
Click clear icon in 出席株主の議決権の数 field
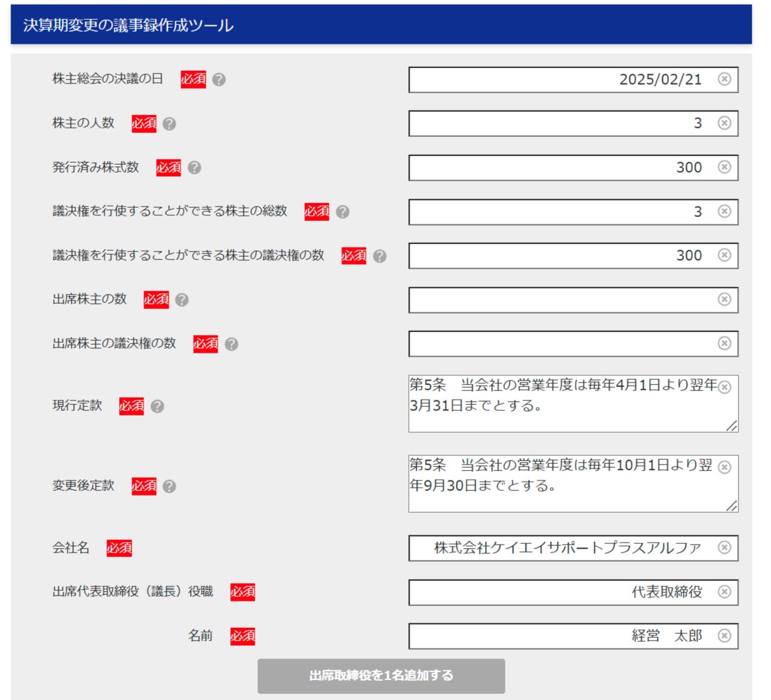pos(724,343)
